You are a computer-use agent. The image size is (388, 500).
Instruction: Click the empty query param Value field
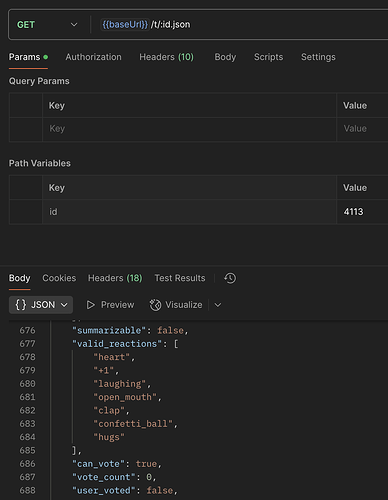(x=362, y=129)
